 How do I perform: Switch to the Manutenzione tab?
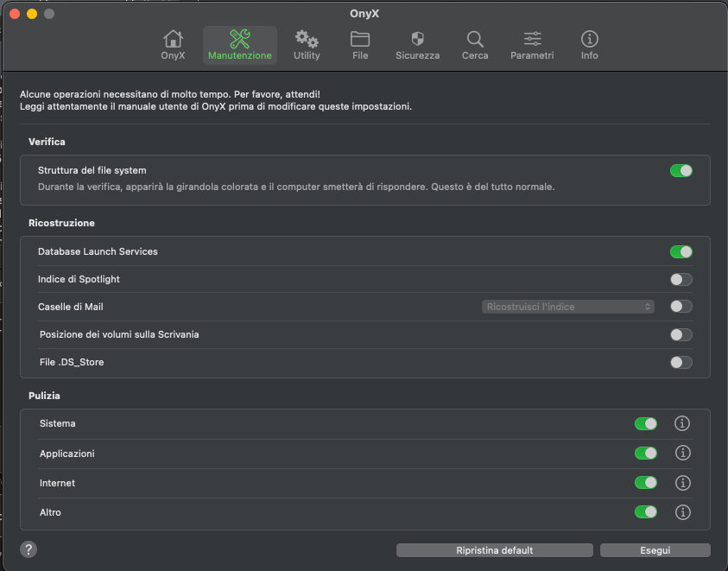point(239,45)
